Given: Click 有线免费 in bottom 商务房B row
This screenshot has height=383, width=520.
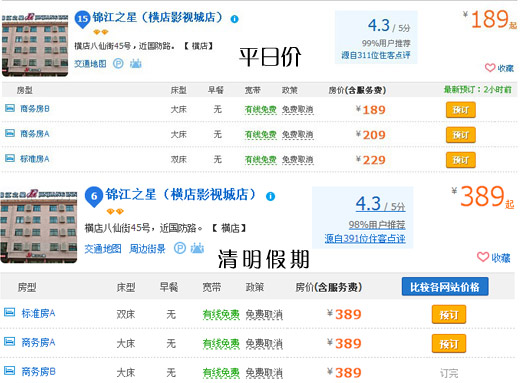Looking at the screenshot, I should click(221, 373).
